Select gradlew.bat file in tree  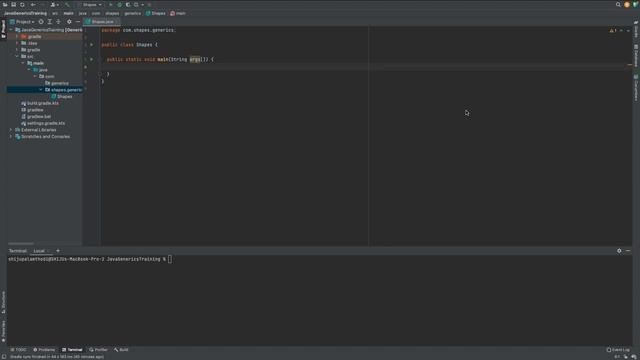[36, 117]
